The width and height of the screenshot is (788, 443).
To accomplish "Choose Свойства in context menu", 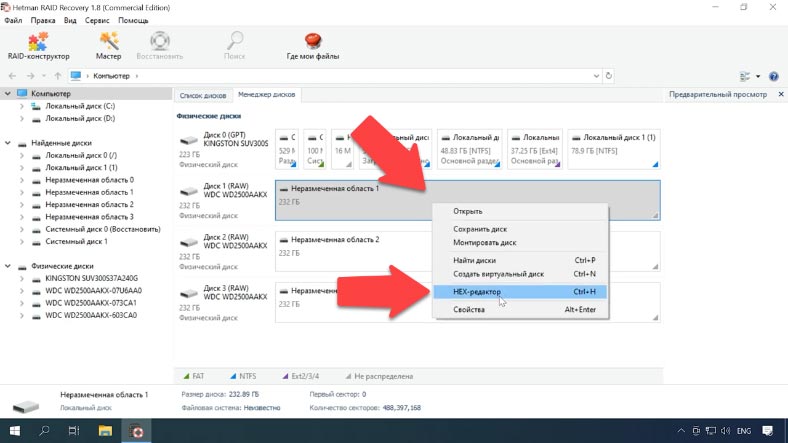I will [520, 309].
